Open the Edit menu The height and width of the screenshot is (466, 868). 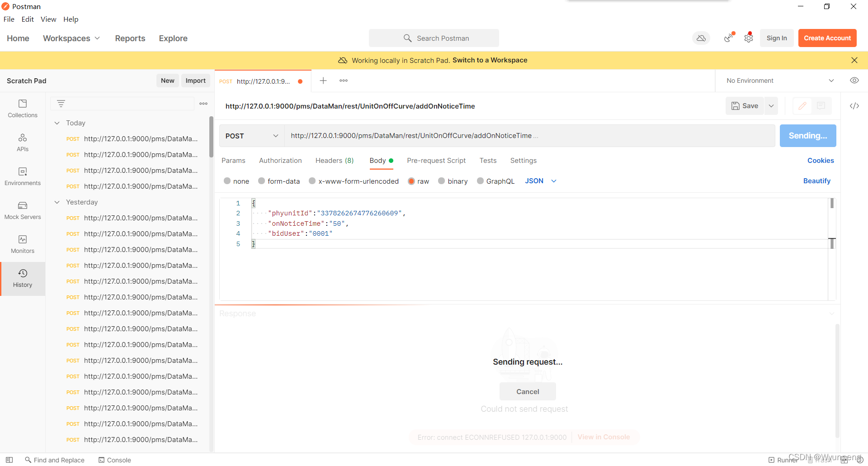(x=28, y=19)
